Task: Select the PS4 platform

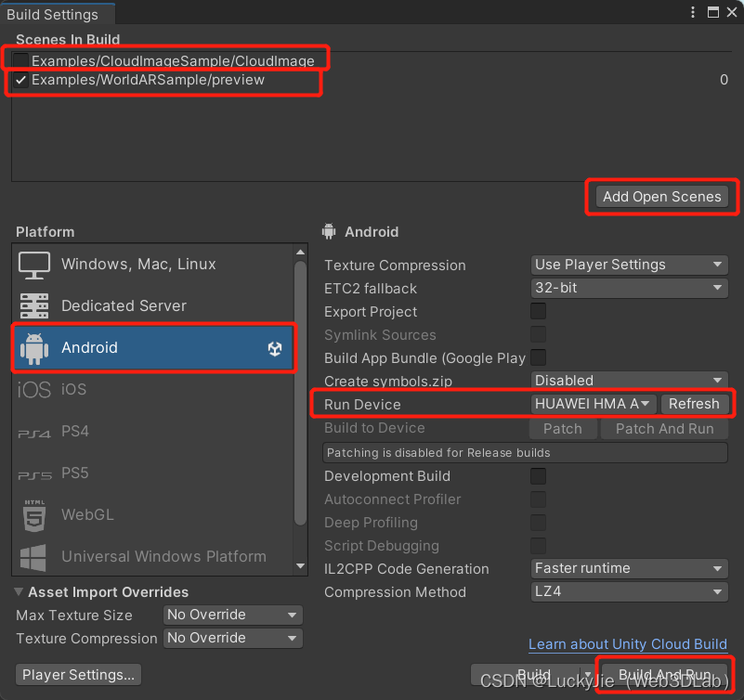Action: tap(152, 431)
